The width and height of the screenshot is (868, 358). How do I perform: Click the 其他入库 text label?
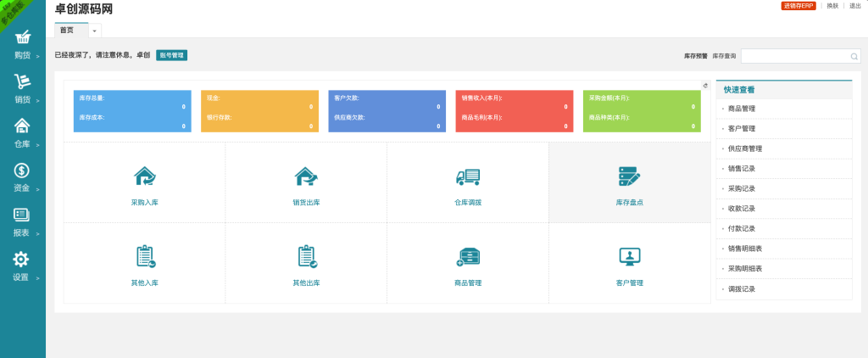tap(144, 283)
